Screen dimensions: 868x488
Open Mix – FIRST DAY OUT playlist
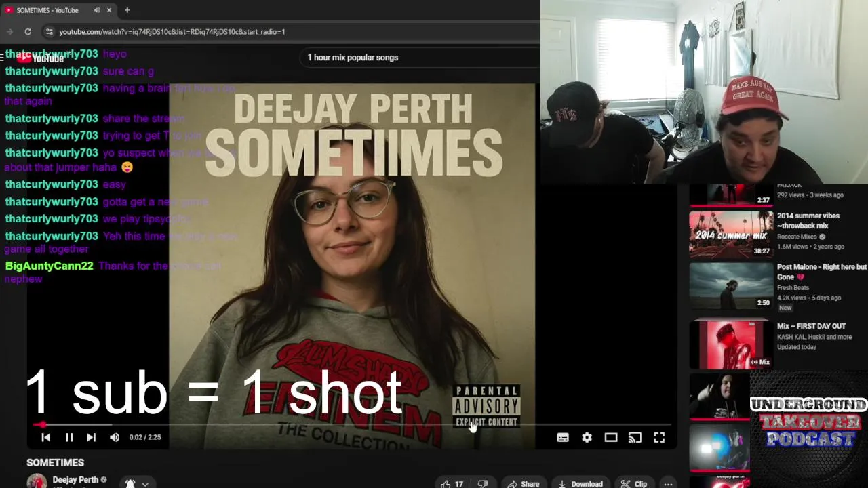(811, 326)
